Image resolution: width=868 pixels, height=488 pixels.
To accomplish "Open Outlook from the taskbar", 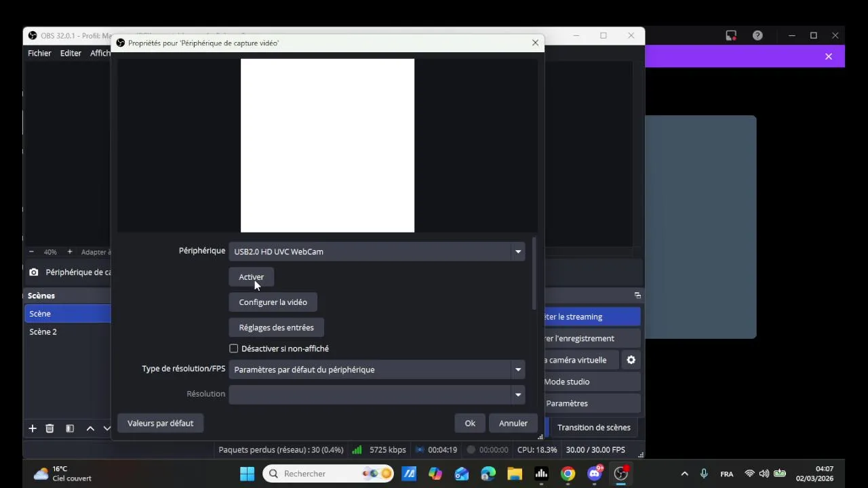I will 462,474.
